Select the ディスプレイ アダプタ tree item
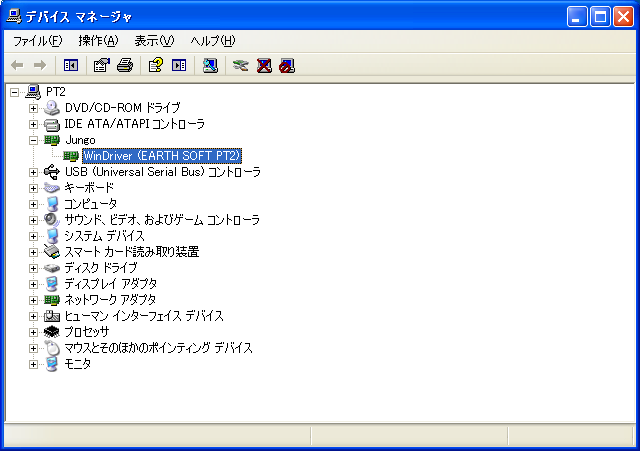This screenshot has height=451, width=640. click(x=110, y=284)
